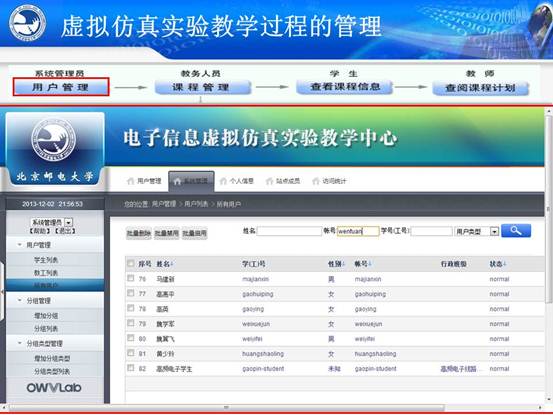This screenshot has width=553, height=415.
Task: Click 用户管理 in the breadcrumb path
Action: tap(164, 204)
